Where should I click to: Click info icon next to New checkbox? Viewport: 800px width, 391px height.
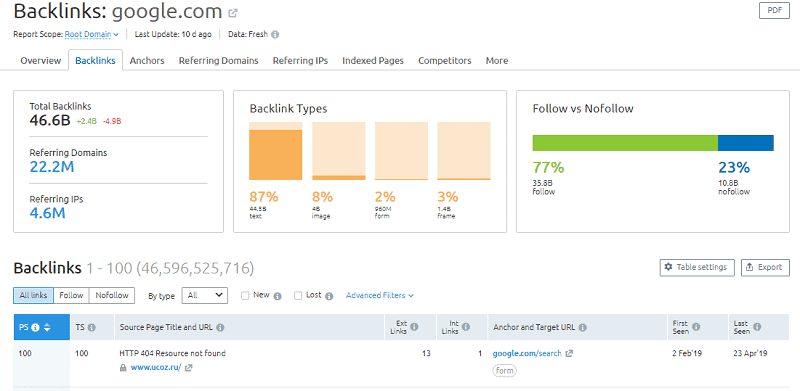(x=278, y=296)
